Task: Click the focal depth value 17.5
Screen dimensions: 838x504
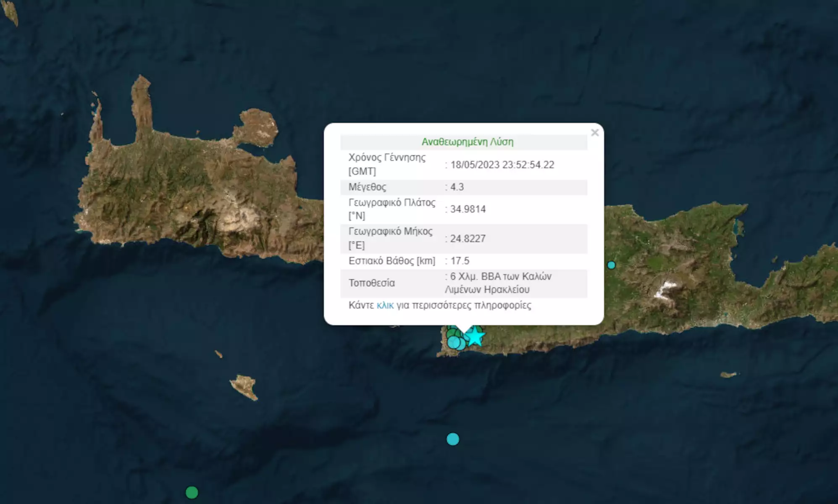Action: 460,261
